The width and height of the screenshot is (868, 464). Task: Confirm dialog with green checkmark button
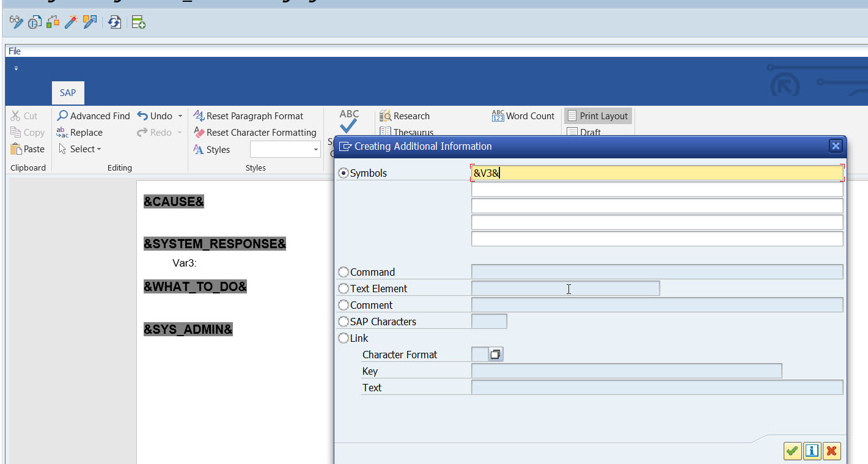pyautogui.click(x=792, y=451)
